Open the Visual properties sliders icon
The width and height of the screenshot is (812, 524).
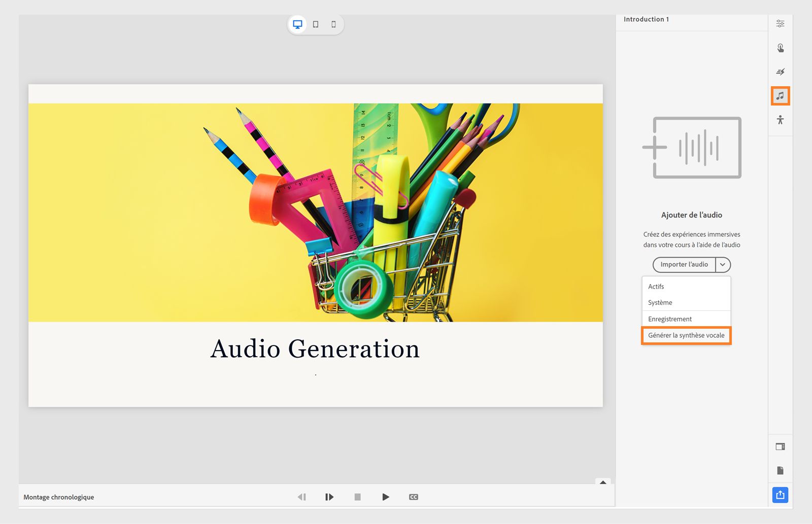[x=780, y=24]
